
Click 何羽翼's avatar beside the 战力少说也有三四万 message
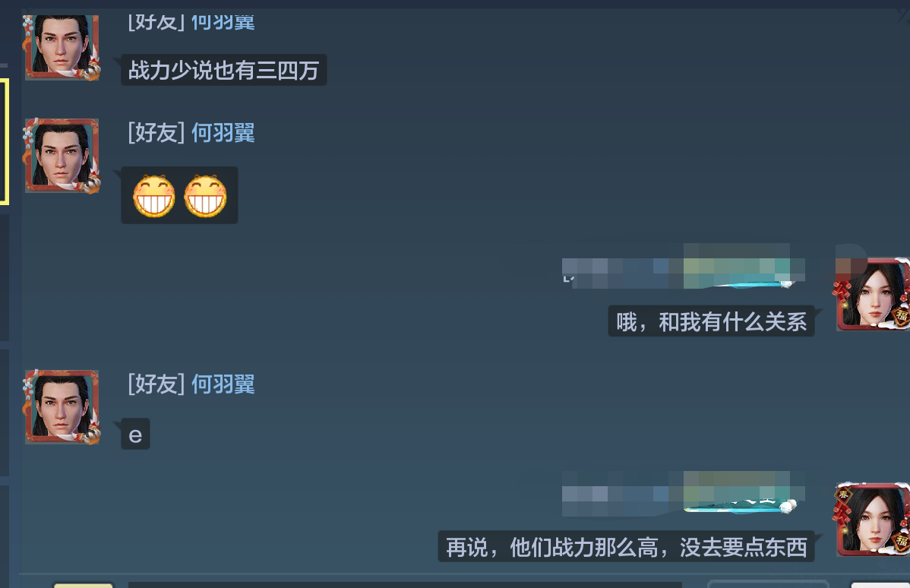point(62,47)
